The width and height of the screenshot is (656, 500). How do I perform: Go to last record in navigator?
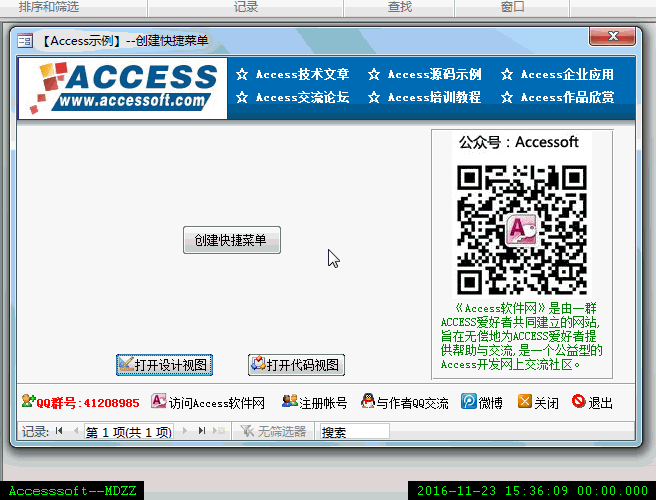point(202,431)
